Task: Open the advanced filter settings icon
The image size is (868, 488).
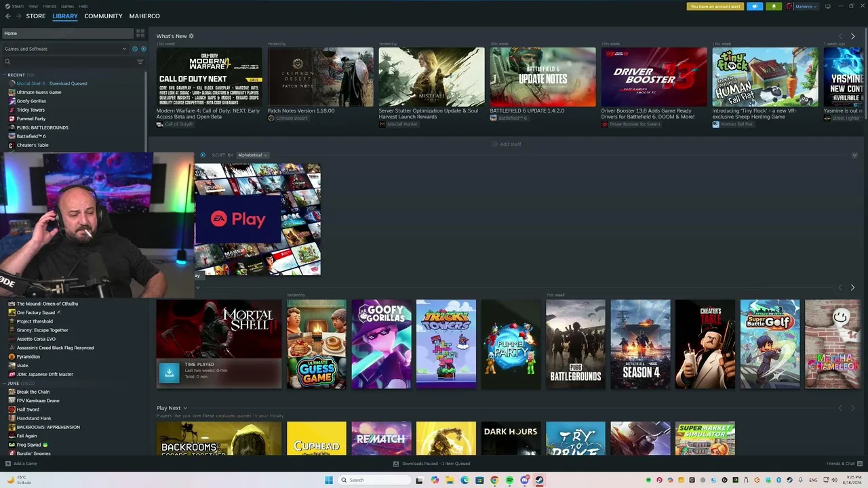Action: (140, 62)
